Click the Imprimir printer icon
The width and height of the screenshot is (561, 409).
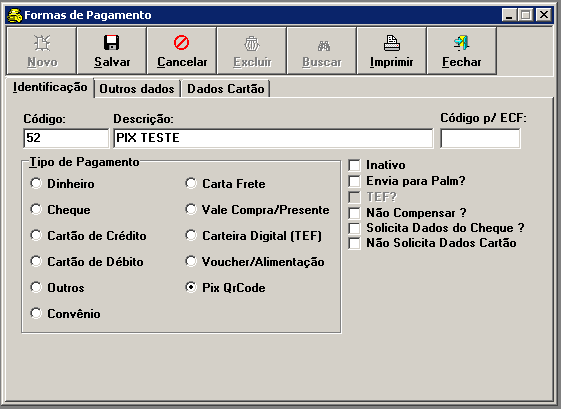coord(392,43)
